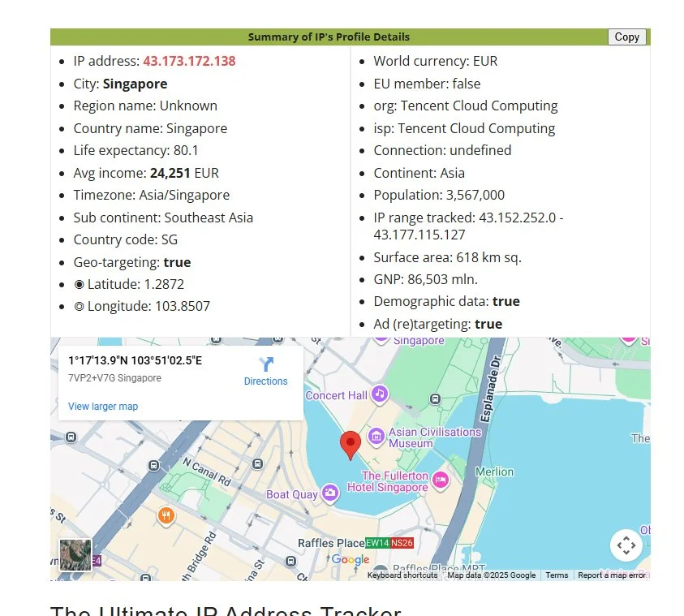Viewport: 684px width, 616px height.
Task: Click Country code: SG entry
Action: point(126,239)
